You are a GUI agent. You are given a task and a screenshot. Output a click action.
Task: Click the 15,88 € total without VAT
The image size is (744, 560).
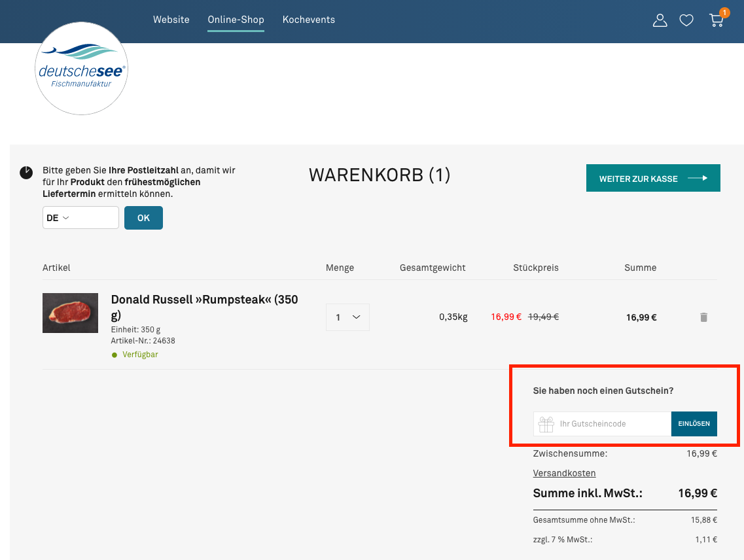click(703, 520)
